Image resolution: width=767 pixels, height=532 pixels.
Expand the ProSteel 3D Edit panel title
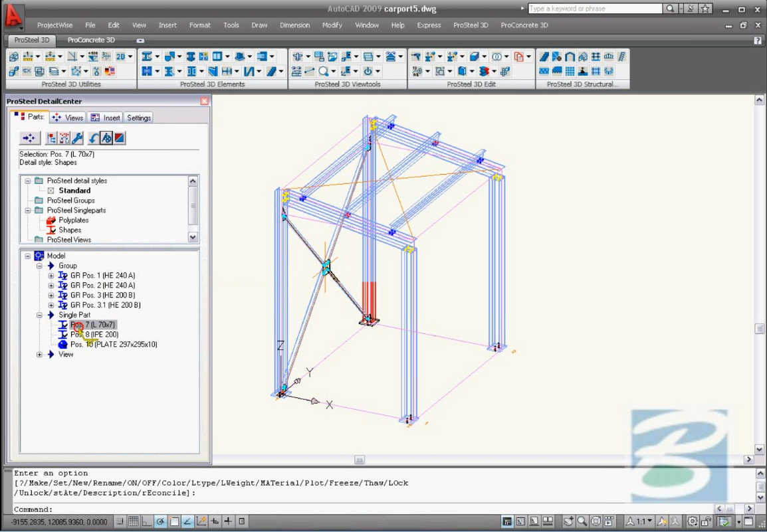471,84
